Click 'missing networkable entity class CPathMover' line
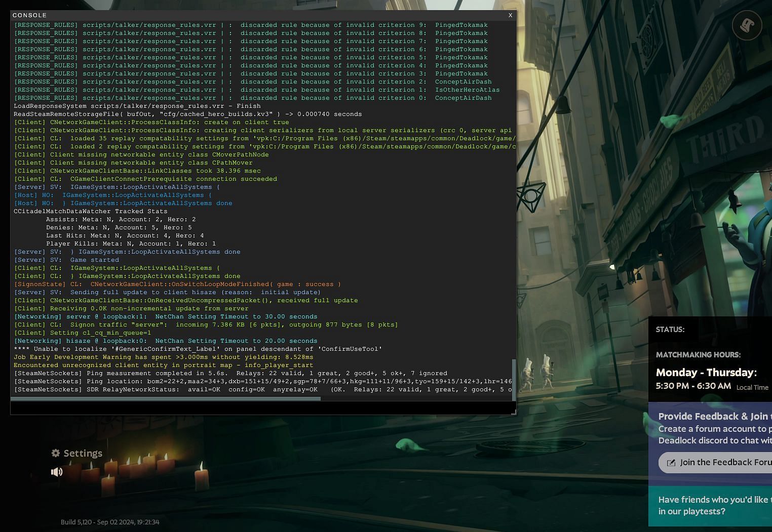The image size is (772, 532). tap(133, 162)
